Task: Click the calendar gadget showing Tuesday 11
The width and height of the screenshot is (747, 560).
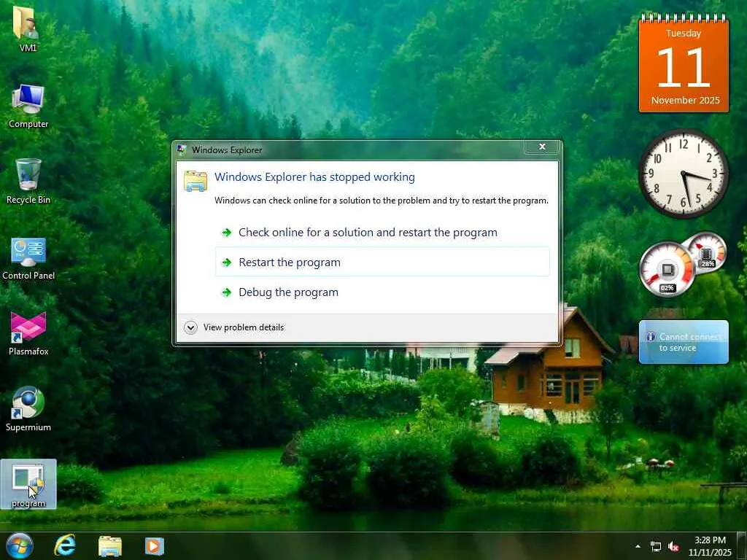Action: point(684,63)
